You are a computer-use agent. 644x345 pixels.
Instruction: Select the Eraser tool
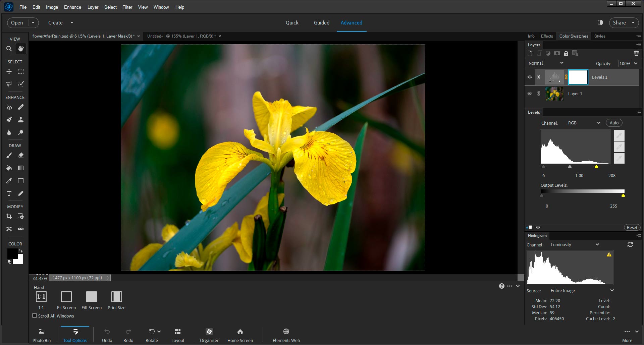click(21, 156)
